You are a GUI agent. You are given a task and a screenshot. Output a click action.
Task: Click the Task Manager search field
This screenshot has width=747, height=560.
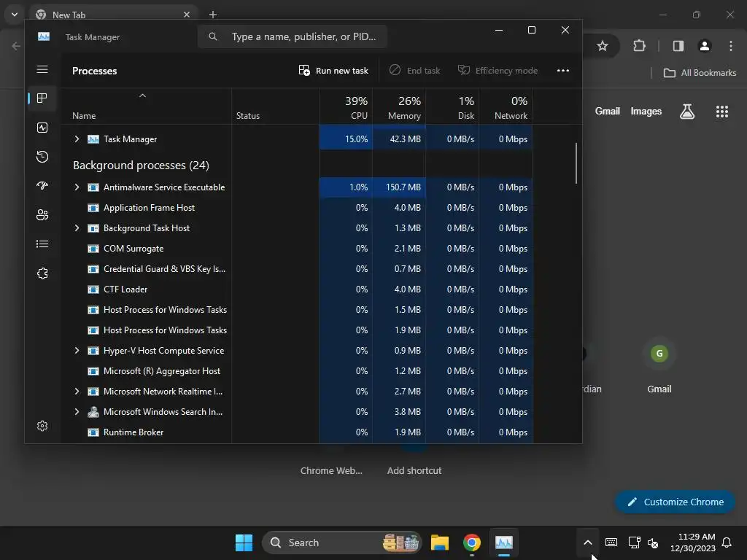click(292, 36)
